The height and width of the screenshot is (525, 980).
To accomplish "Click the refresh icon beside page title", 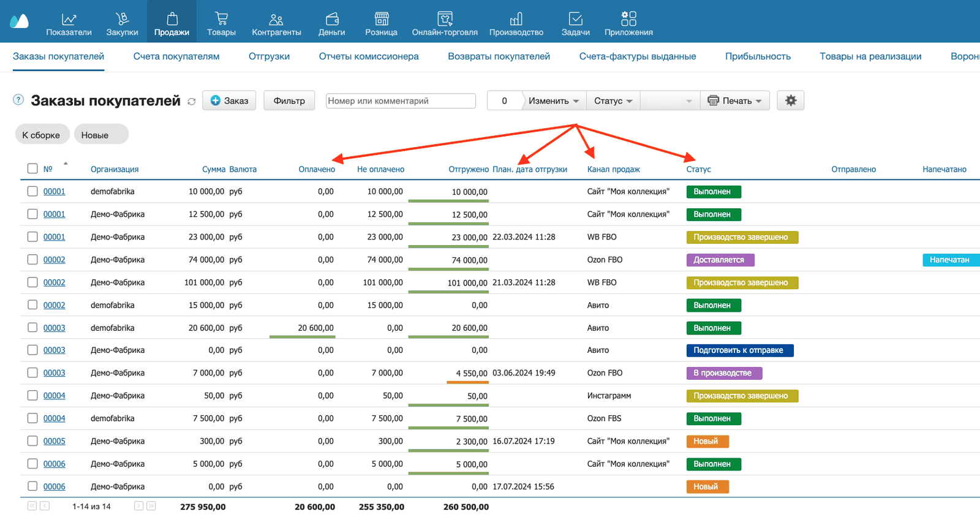I will pyautogui.click(x=192, y=102).
